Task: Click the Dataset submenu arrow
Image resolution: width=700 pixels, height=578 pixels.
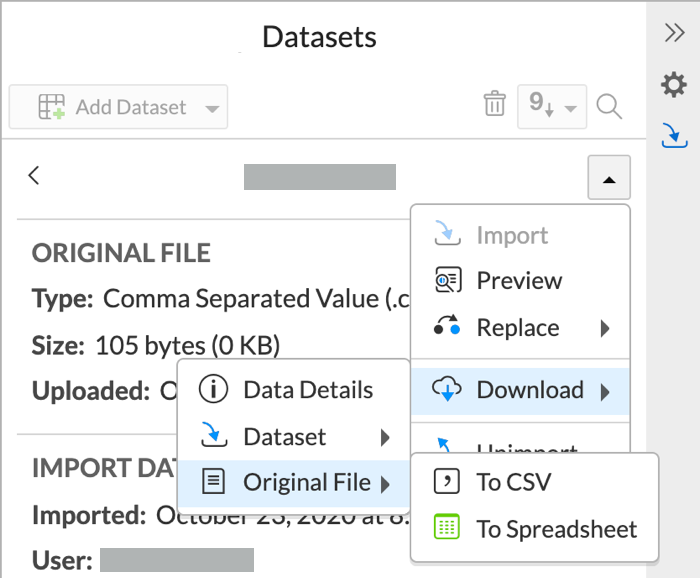Action: (x=385, y=438)
